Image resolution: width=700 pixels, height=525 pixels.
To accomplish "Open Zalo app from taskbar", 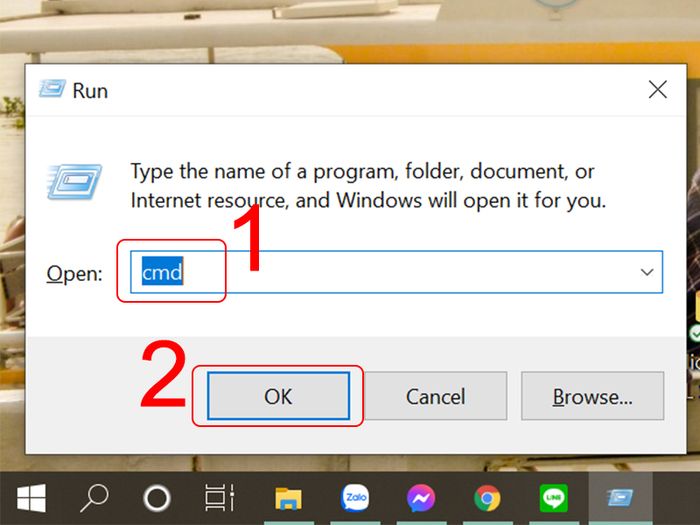I will tap(355, 498).
